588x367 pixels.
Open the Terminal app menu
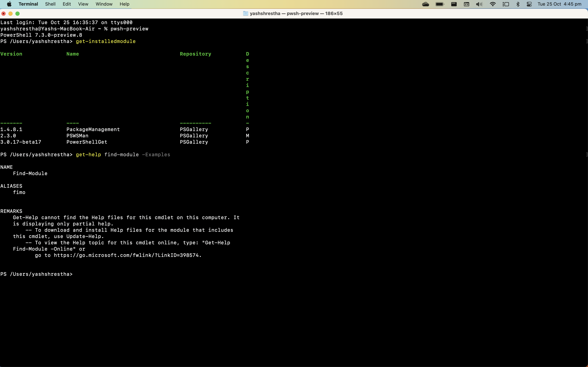pos(28,4)
